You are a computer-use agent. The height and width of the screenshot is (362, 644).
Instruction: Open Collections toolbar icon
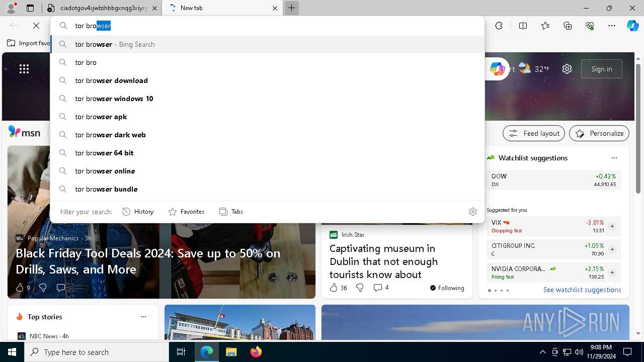point(568,26)
